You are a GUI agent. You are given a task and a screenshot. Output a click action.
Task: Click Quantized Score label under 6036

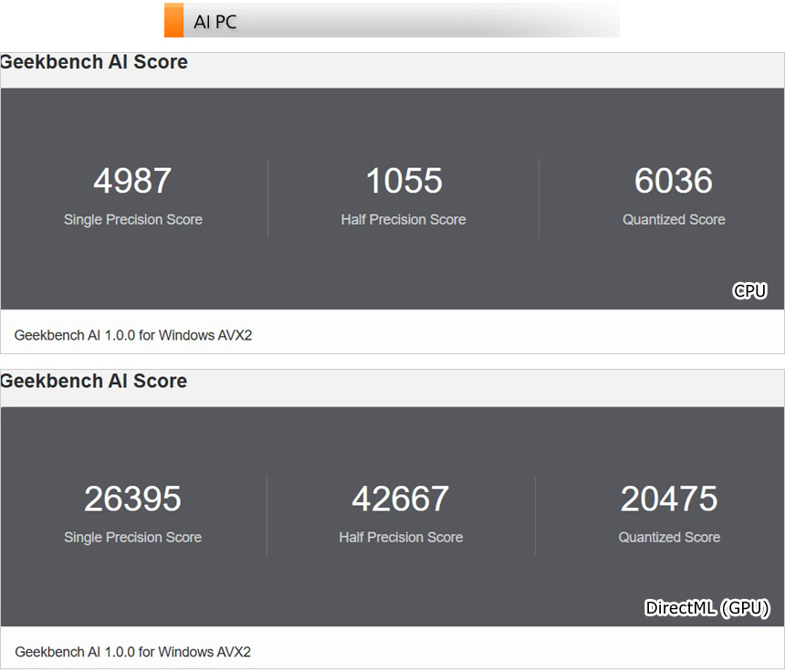[x=674, y=219]
